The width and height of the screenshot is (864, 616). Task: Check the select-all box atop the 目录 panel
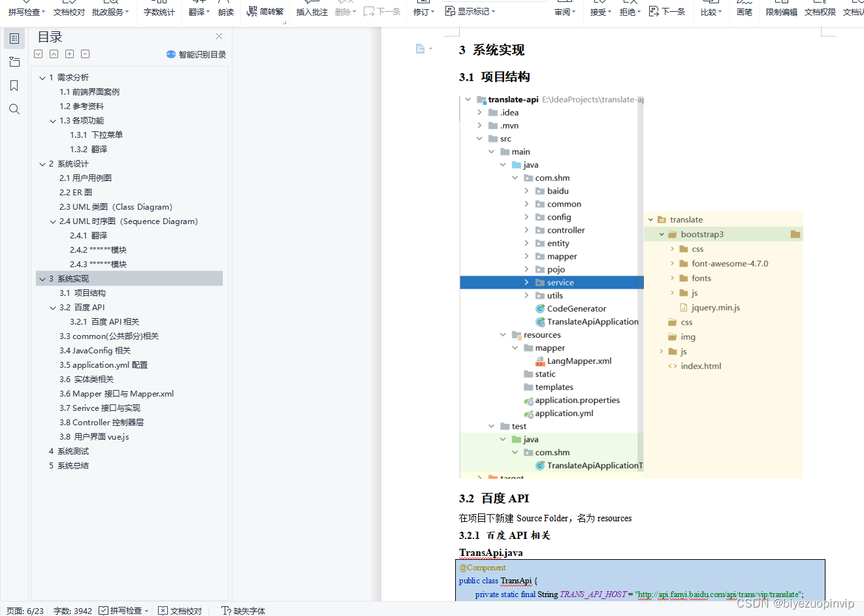point(38,54)
